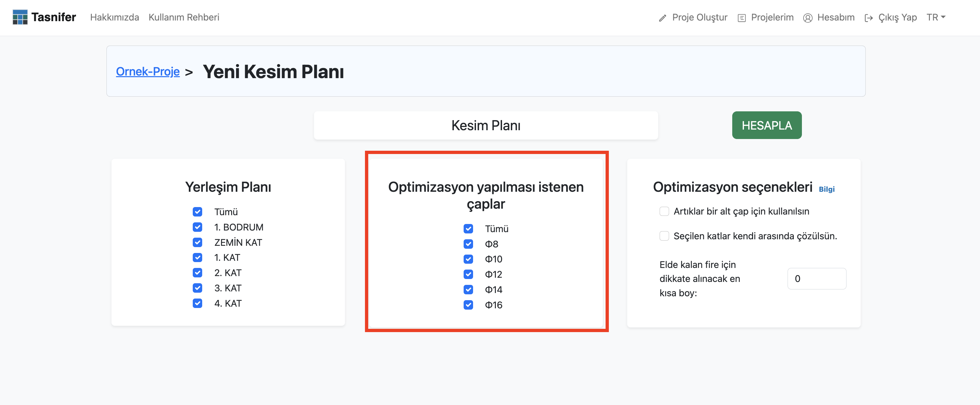Toggle the 1. BODRUM checkbox
980x405 pixels.
coord(197,227)
